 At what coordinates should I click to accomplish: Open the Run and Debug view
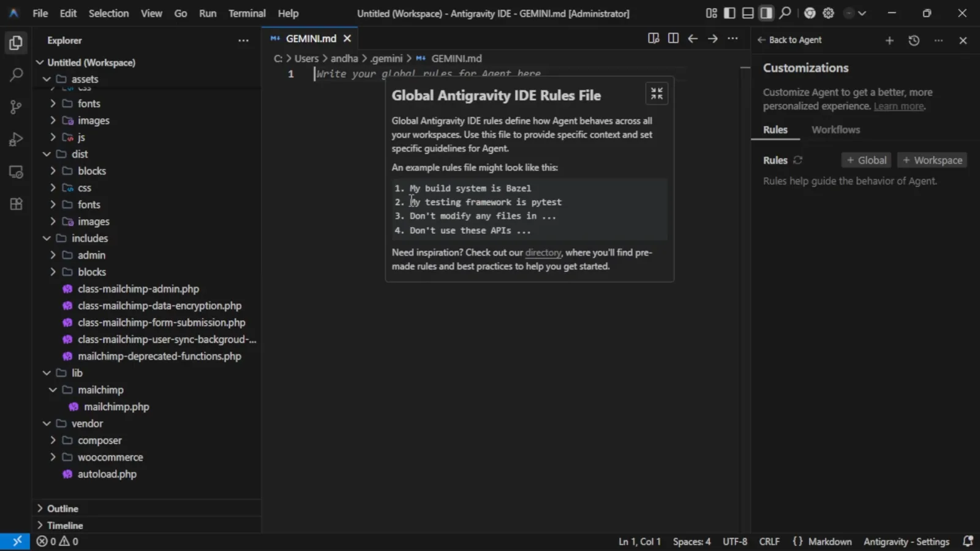tap(16, 140)
